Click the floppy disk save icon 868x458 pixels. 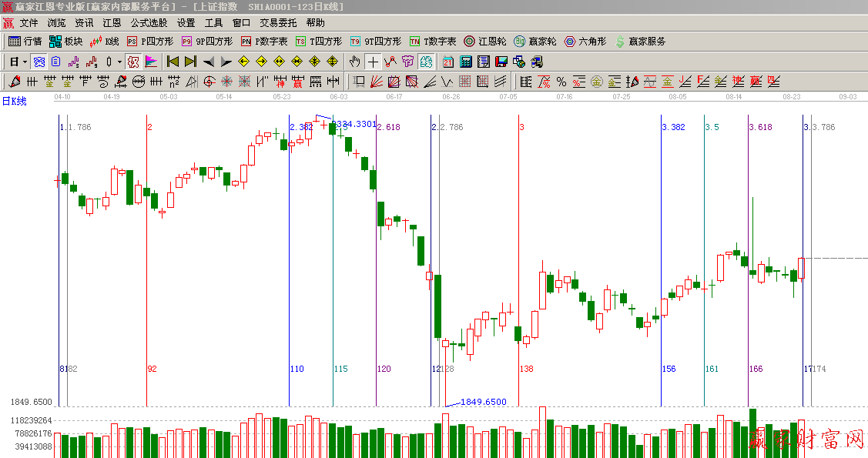[501, 62]
